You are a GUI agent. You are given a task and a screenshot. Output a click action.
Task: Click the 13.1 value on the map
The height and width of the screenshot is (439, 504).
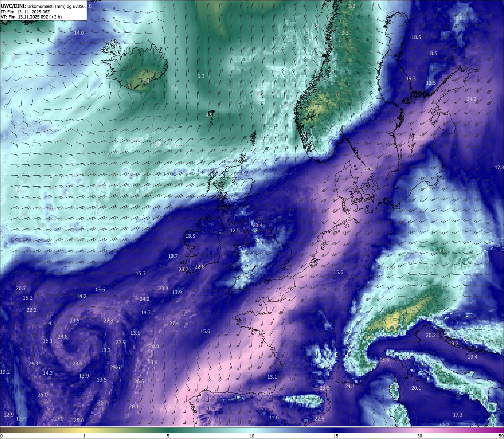tap(135, 333)
